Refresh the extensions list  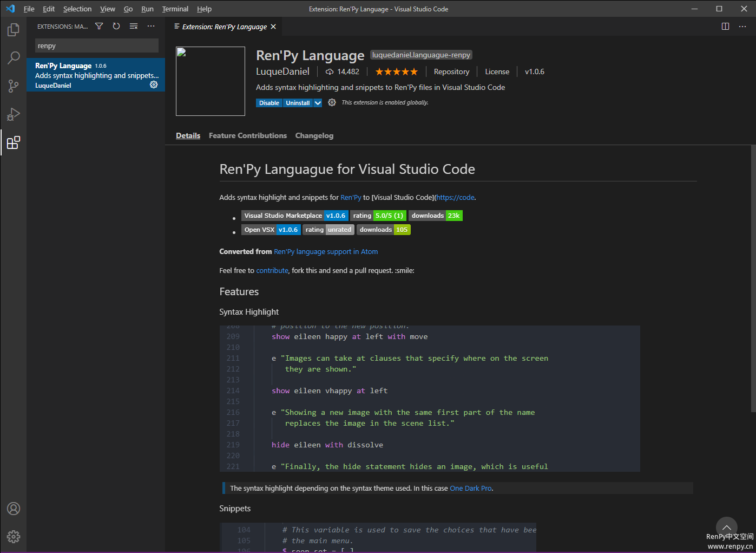coord(116,26)
